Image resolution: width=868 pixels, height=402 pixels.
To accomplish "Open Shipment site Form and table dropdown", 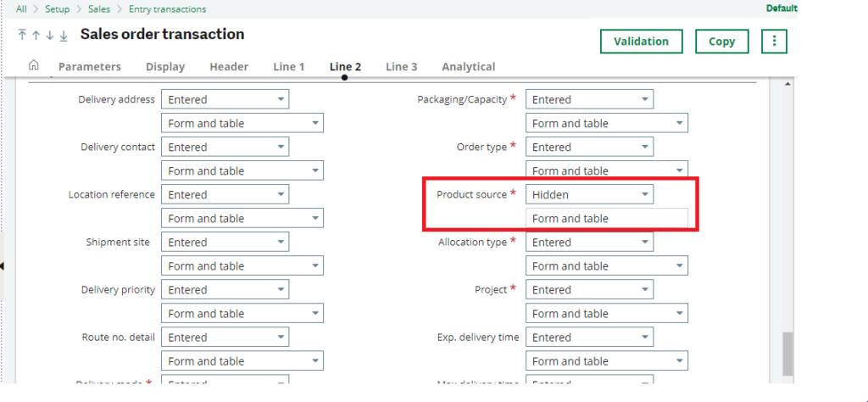I will [242, 266].
